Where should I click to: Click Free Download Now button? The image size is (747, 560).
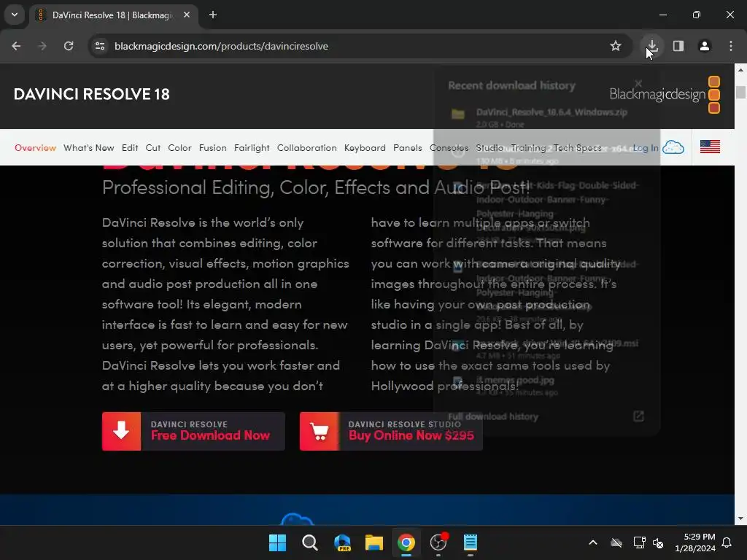[x=193, y=432]
